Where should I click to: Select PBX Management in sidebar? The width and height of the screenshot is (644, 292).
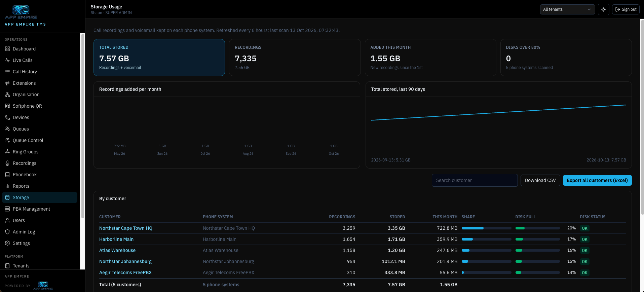(x=40, y=209)
